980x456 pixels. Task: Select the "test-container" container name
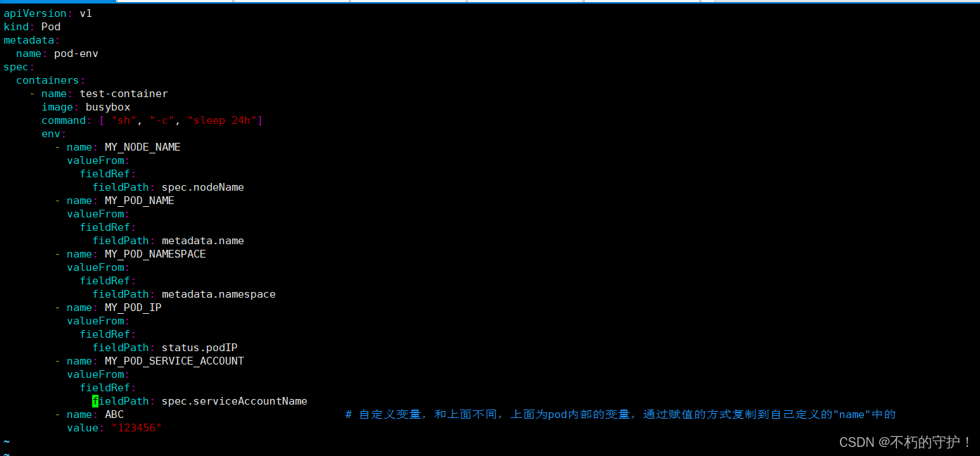[124, 94]
